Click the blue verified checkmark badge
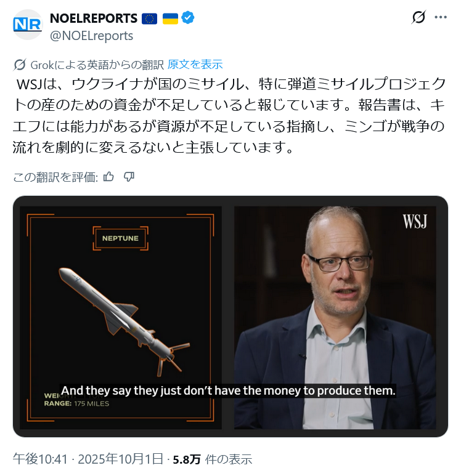The width and height of the screenshot is (461, 476). tap(188, 18)
